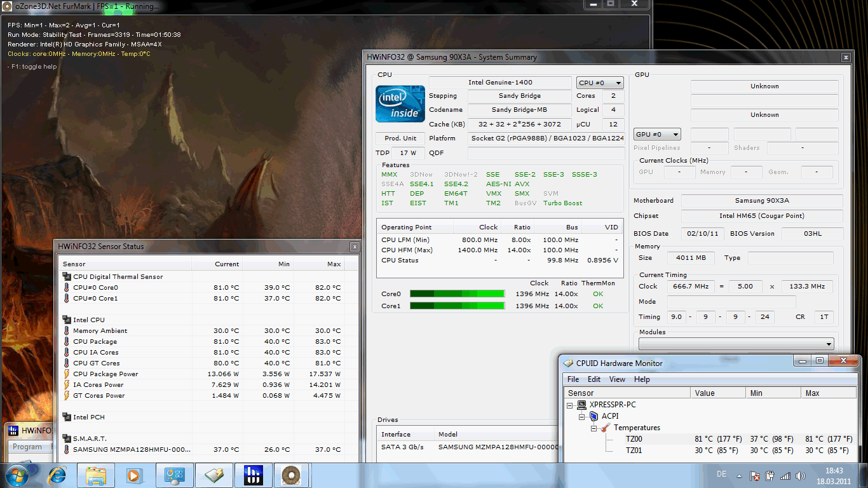Click the S.M.A.R.T. sensor group icon
868x488 pixels.
coord(67,438)
